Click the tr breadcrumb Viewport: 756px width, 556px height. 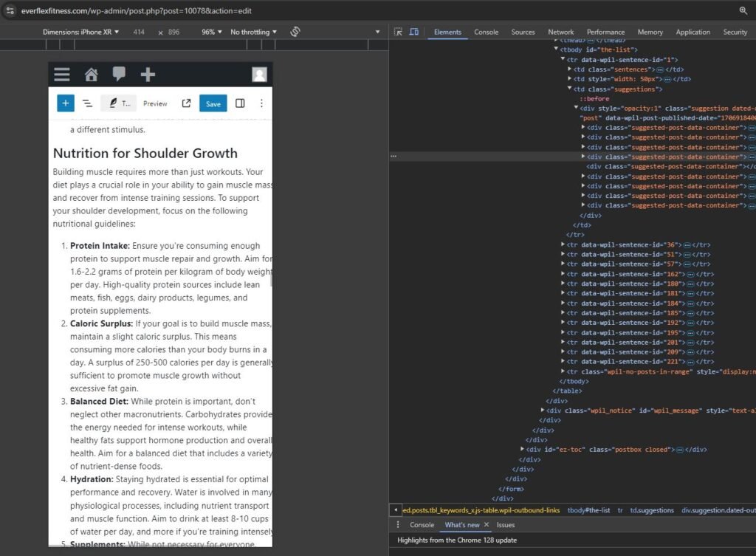click(x=620, y=510)
